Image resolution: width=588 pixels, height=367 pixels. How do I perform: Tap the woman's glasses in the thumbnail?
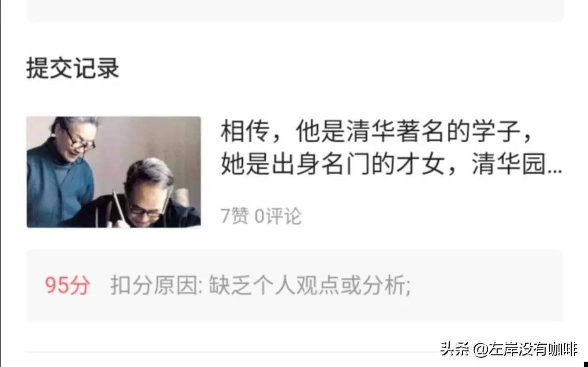click(x=79, y=142)
